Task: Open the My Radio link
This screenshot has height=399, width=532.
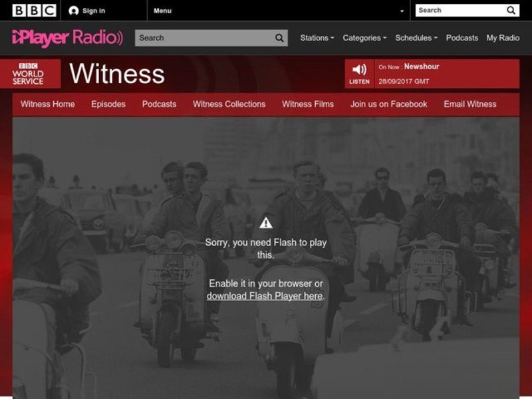Action: pos(503,38)
